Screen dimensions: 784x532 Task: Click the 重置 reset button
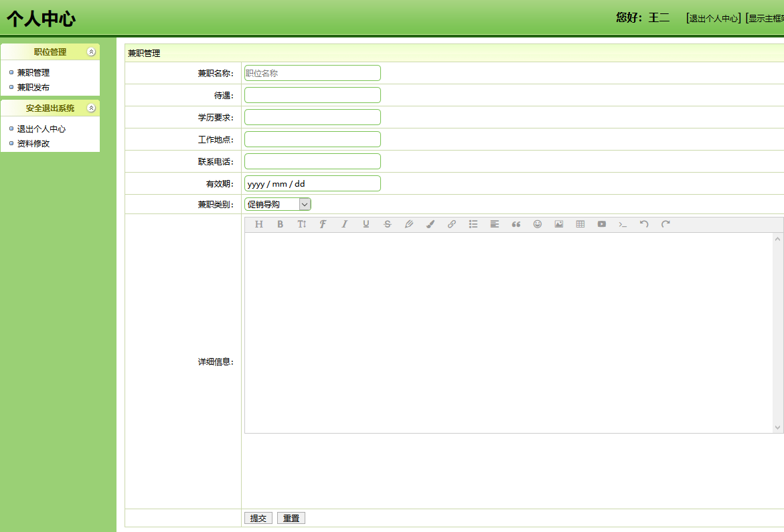pos(291,518)
